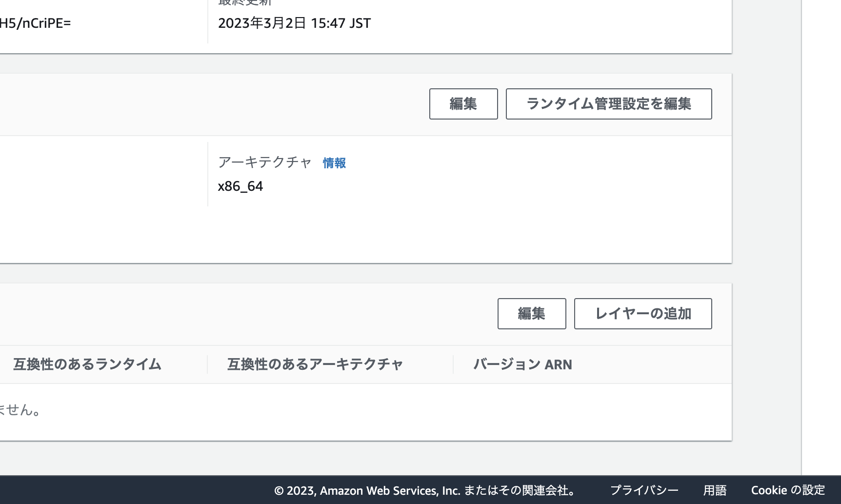Click レイヤーの追加 to add a layer
The image size is (841, 504).
pyautogui.click(x=642, y=314)
